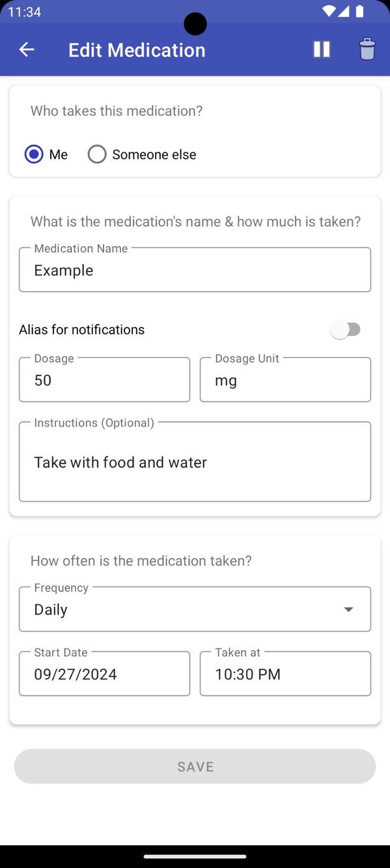
Task: Open the Daily frequency combo box
Action: click(x=195, y=609)
